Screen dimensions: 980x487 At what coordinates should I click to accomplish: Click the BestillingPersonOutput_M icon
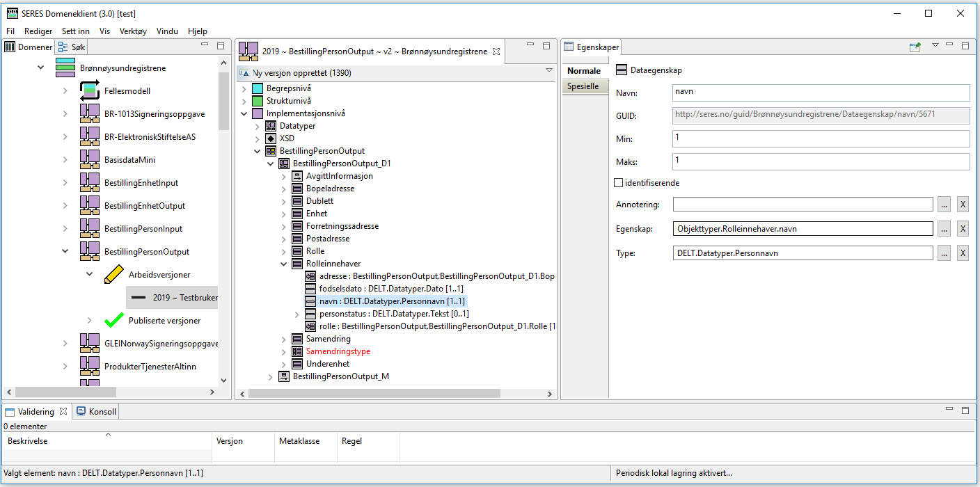pyautogui.click(x=284, y=376)
